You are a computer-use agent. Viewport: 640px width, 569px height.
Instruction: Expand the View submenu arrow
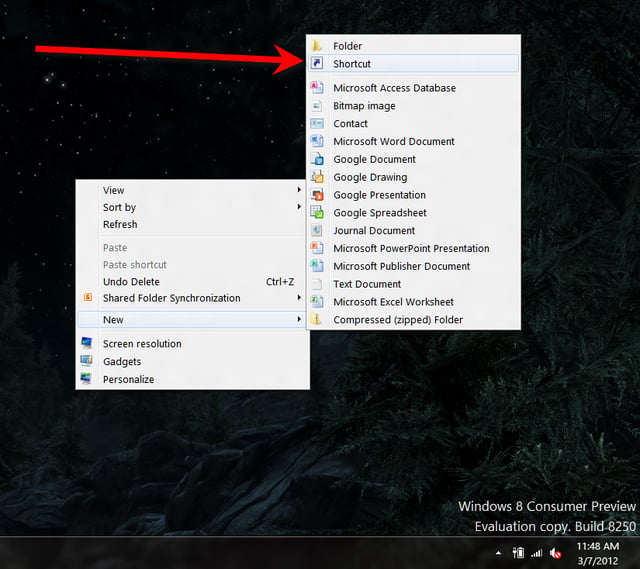(299, 190)
